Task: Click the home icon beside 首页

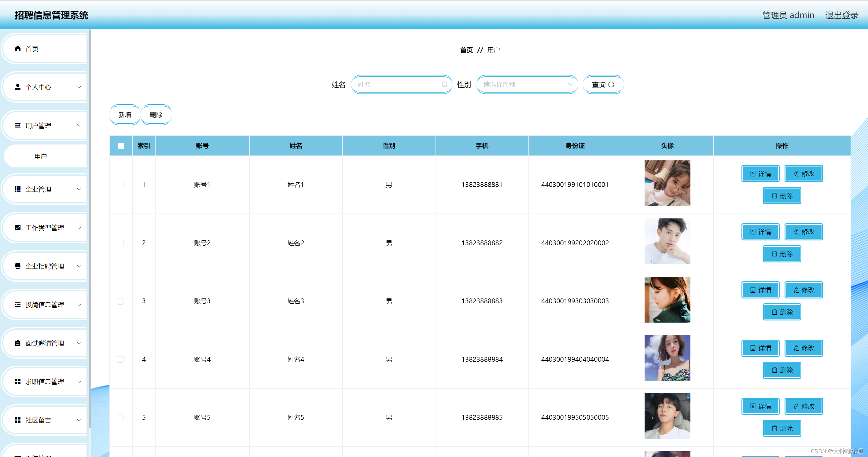Action: 18,49
